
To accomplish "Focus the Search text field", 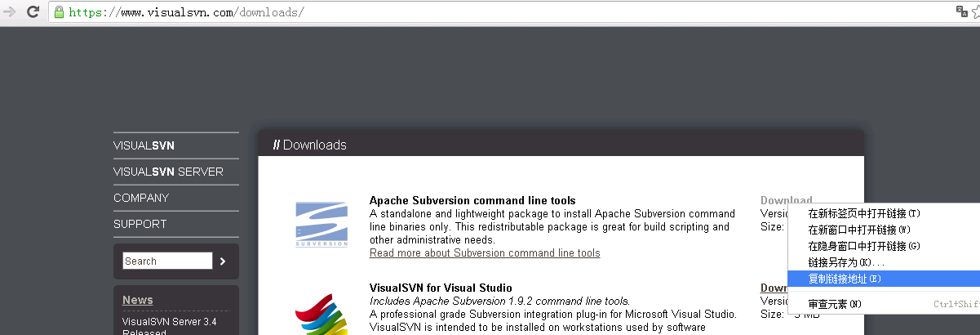I will 167,261.
